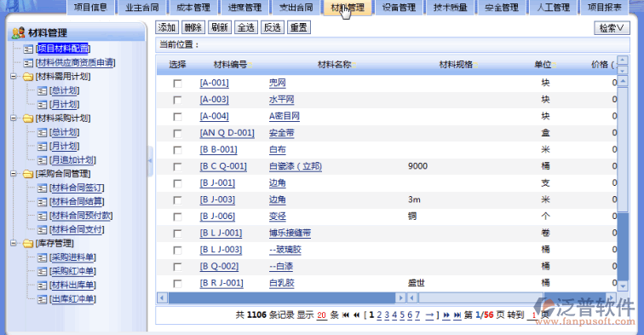Click the 出库红冲单 page icon
Viewport: 644px width, 335px height.
click(x=42, y=300)
